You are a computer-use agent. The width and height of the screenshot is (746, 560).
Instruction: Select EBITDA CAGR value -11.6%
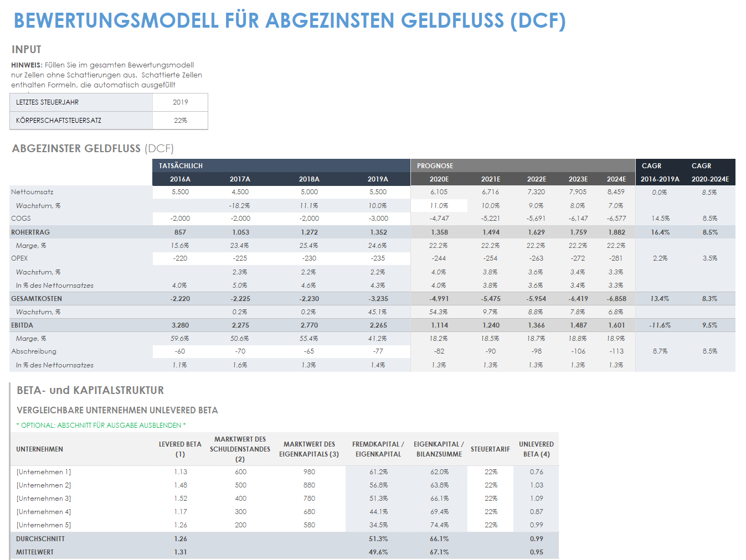[x=660, y=325]
